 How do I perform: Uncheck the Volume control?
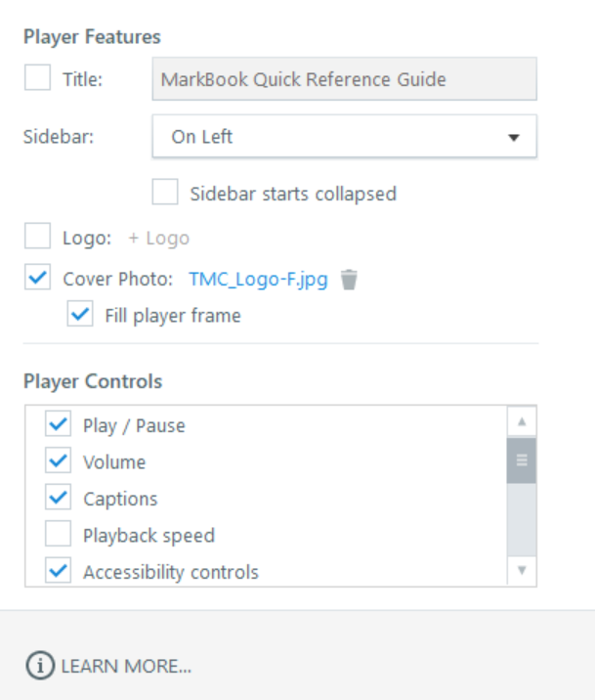[59, 461]
